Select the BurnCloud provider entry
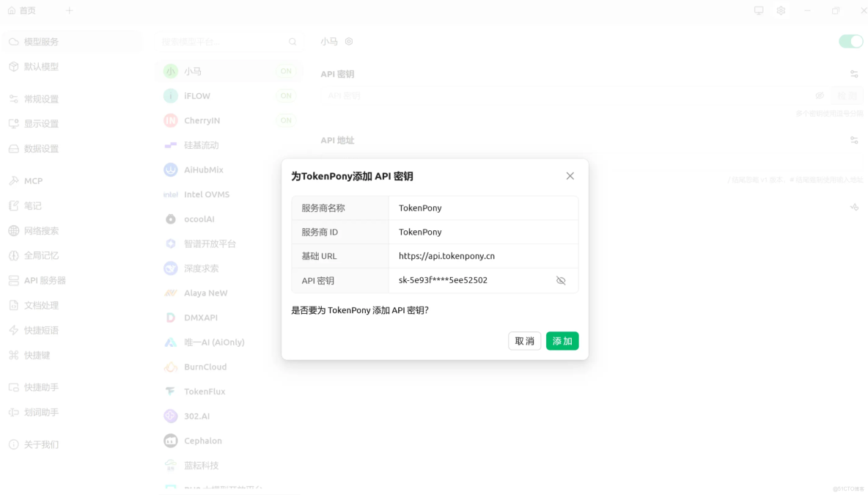 pyautogui.click(x=205, y=367)
